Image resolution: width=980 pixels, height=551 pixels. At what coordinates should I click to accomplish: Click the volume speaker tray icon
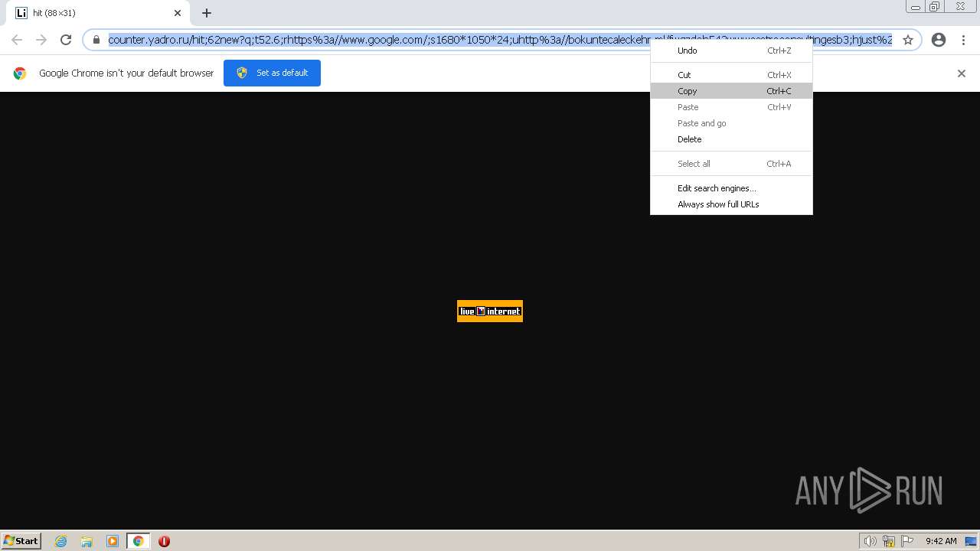[870, 541]
